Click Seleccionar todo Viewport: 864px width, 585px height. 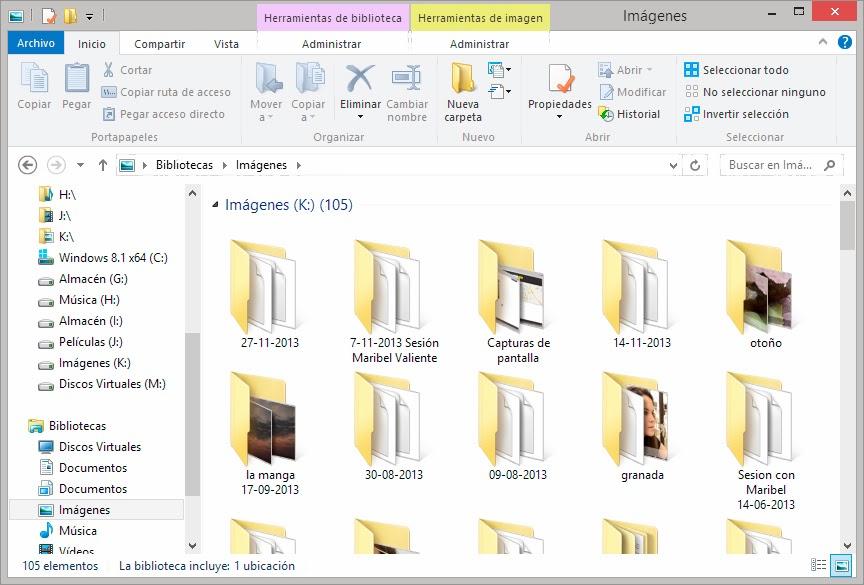(739, 70)
